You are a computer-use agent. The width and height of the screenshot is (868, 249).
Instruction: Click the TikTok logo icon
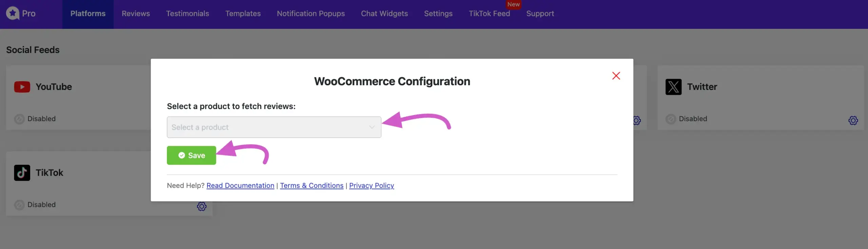(22, 173)
